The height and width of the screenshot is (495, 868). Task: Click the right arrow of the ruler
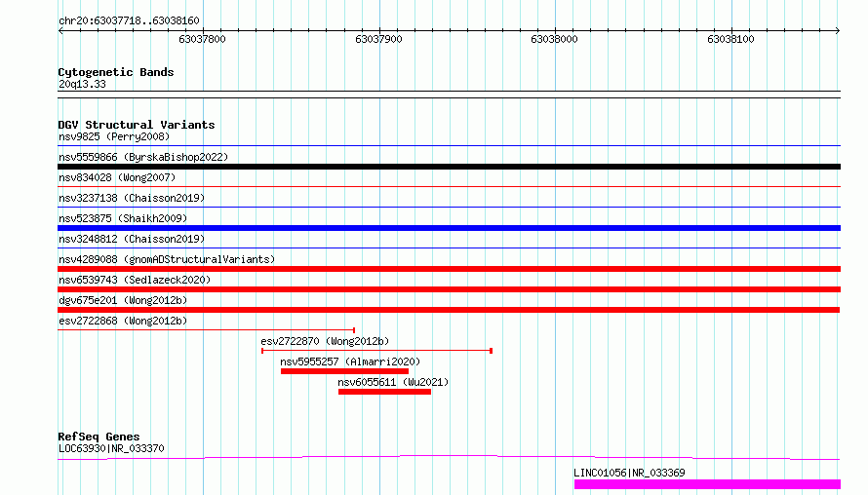pyautogui.click(x=838, y=30)
